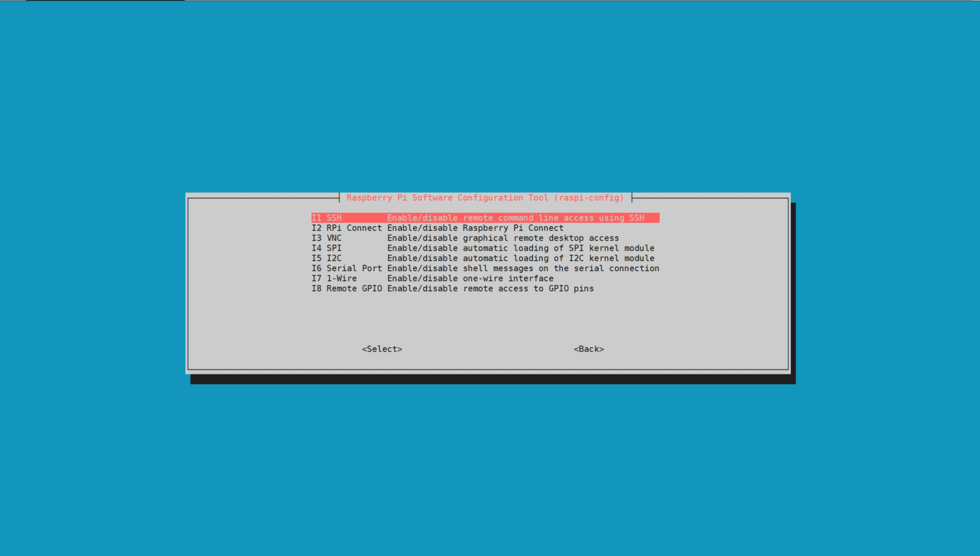Click 'automatic loading of SPI kernel module' text
980x556 pixels.
point(559,248)
